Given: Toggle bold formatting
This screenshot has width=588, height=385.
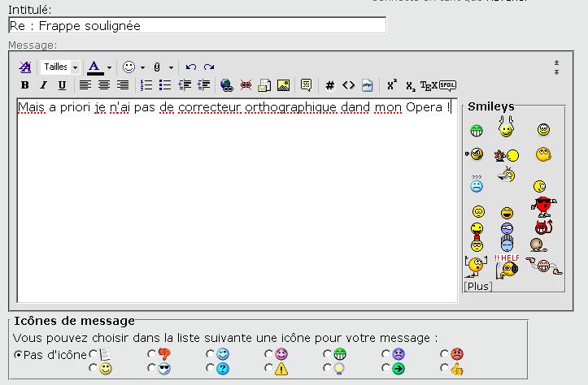Looking at the screenshot, I should click(25, 85).
